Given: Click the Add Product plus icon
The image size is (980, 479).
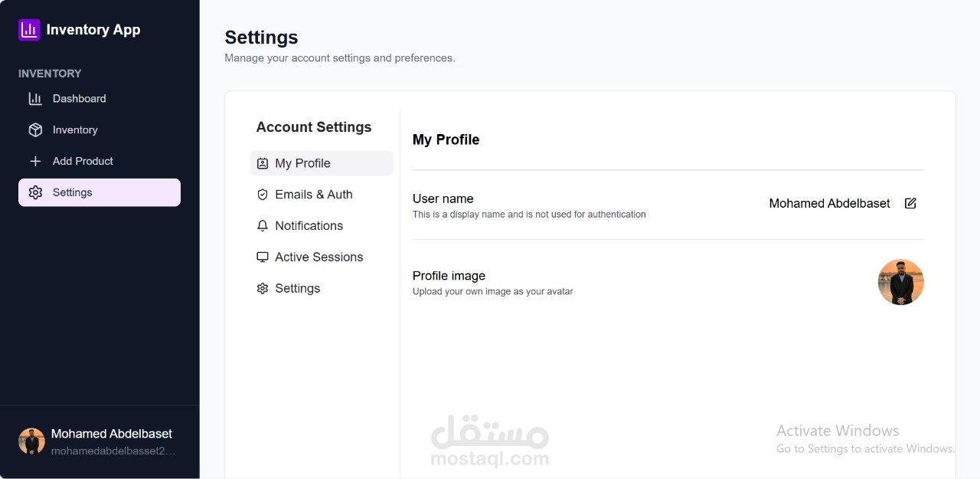Looking at the screenshot, I should tap(35, 162).
